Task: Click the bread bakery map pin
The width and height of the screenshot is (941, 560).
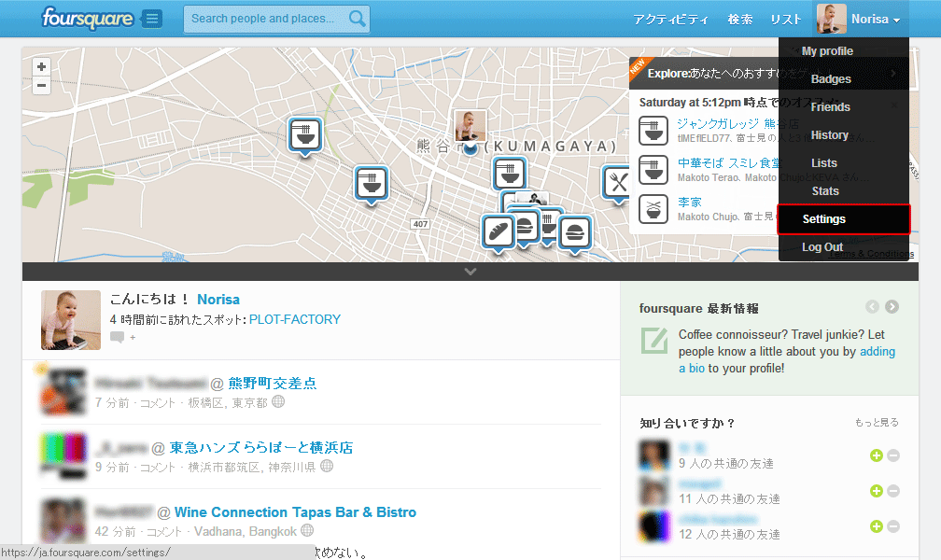Action: tap(499, 233)
